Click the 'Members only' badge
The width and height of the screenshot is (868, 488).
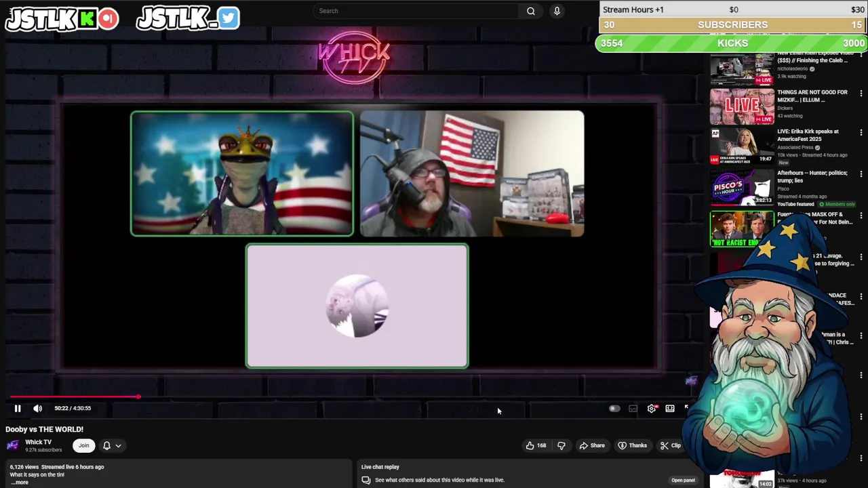(x=837, y=204)
